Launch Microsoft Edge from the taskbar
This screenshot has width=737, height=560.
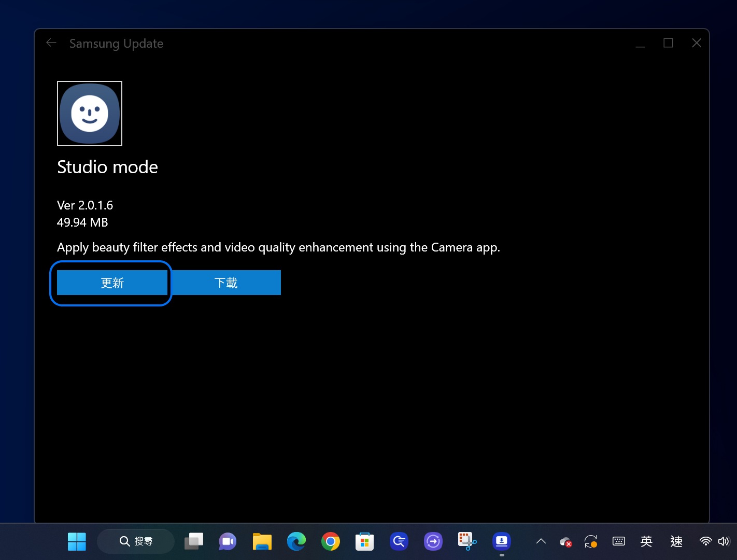tap(296, 541)
